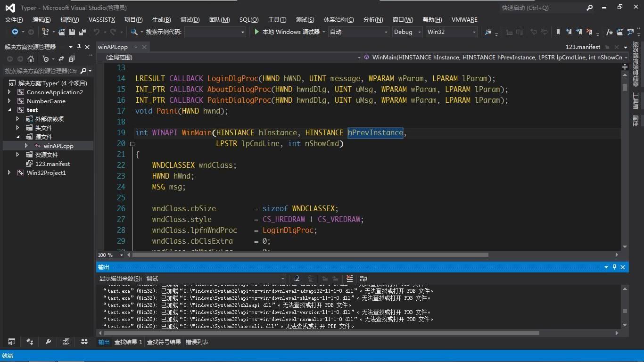The height and width of the screenshot is (362, 644).
Task: Click the comment selection /* icon
Action: coord(609,32)
